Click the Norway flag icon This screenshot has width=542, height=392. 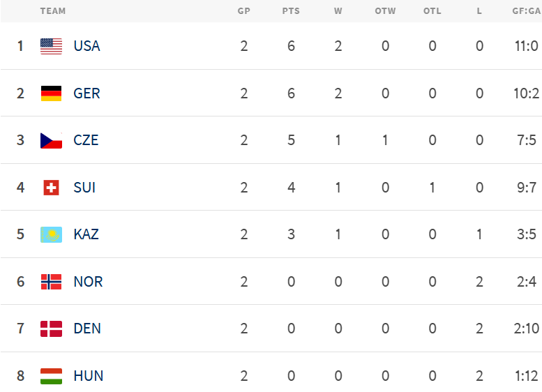[51, 282]
